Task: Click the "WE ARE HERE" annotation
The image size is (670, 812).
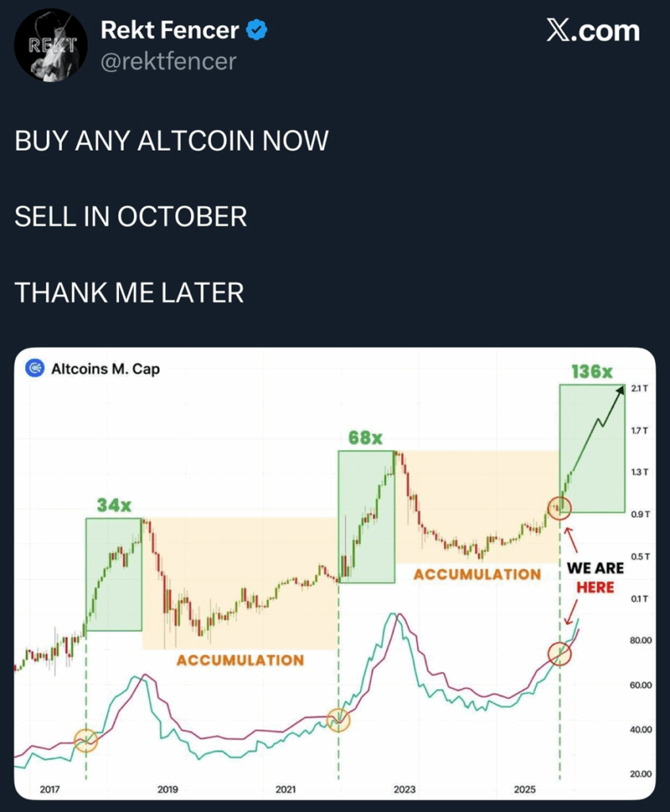Action: click(590, 577)
